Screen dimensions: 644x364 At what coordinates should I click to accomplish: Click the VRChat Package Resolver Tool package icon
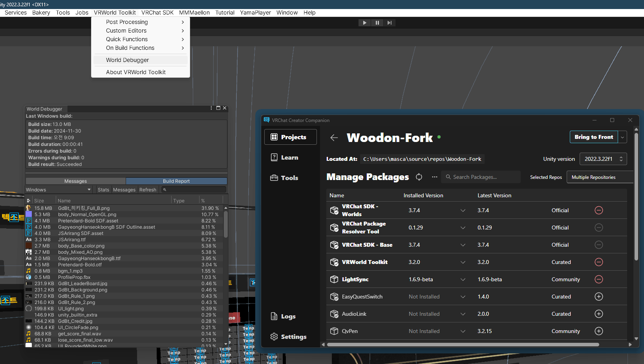click(x=334, y=227)
